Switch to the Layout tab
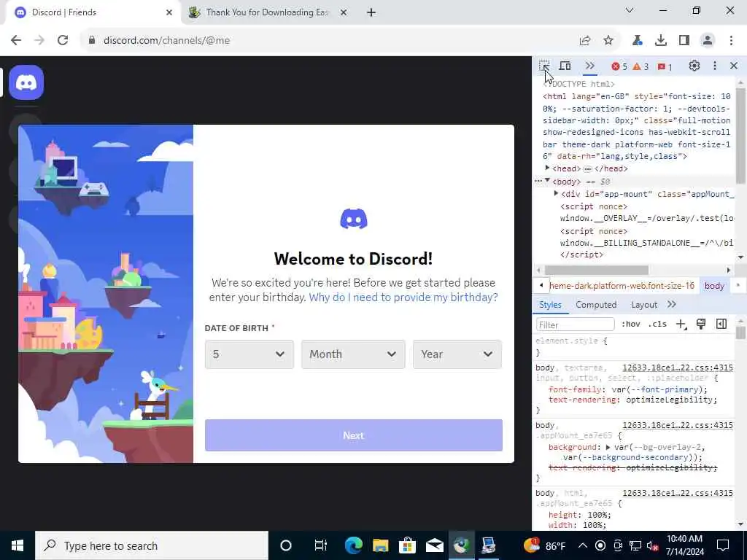The width and height of the screenshot is (747, 560). (644, 305)
